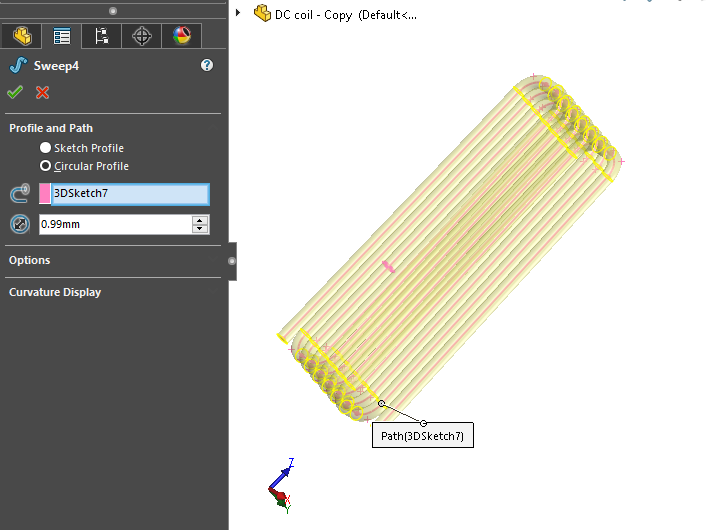This screenshot has height=530, width=720.
Task: Increase diameter with the up spinner arrow
Action: 200,220
